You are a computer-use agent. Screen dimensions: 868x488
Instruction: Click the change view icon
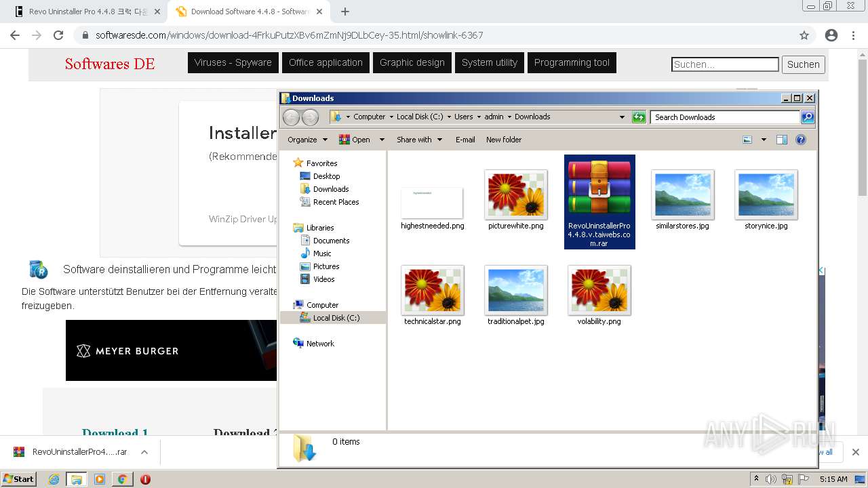(x=747, y=140)
